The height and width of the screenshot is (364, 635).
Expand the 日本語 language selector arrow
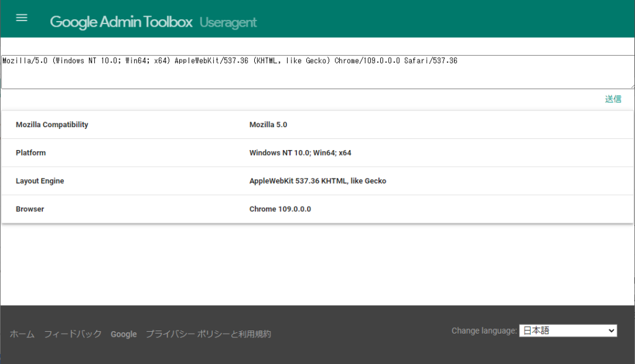pyautogui.click(x=611, y=330)
